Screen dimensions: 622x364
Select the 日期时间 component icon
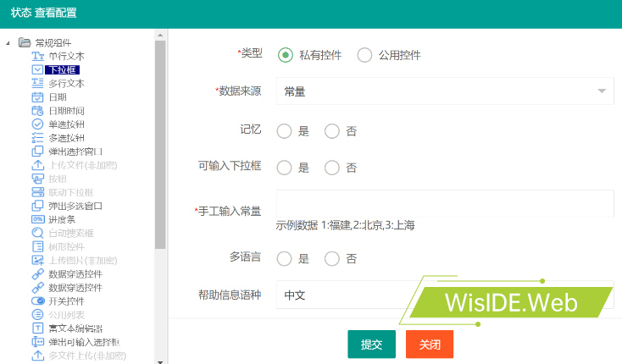(x=37, y=111)
